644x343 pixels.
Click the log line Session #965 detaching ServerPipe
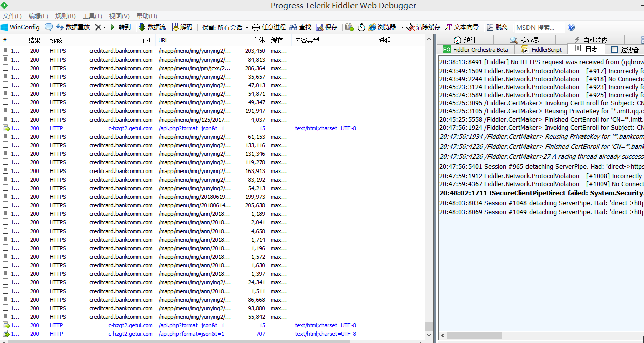tap(541, 166)
